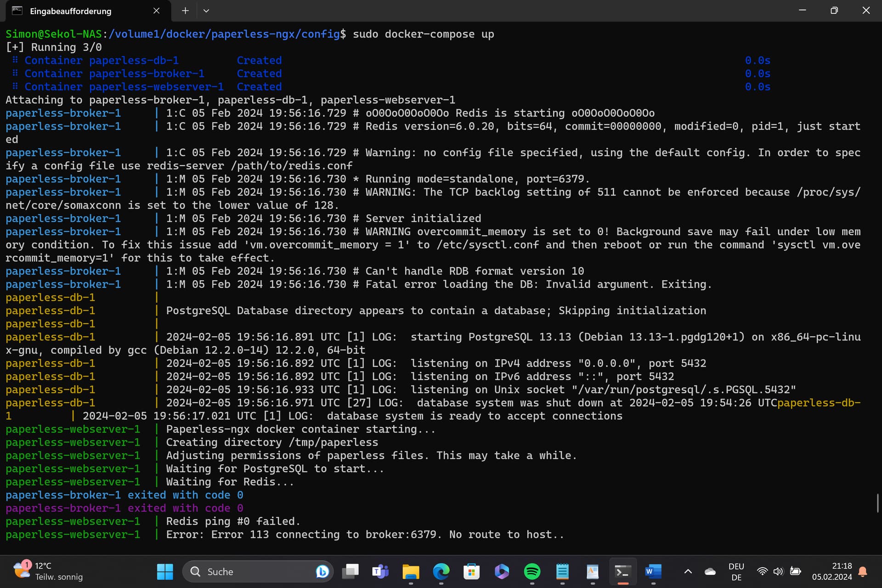Click 'Paperless-ngx docker container starting...' line

300,429
